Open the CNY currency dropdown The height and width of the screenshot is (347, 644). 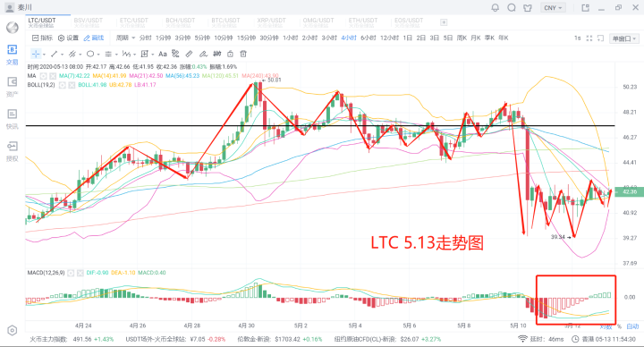(x=553, y=7)
